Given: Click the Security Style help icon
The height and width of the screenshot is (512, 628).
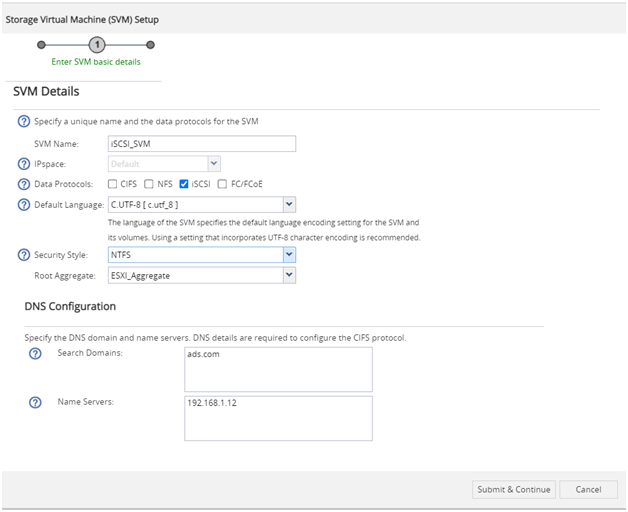Looking at the screenshot, I should click(24, 255).
